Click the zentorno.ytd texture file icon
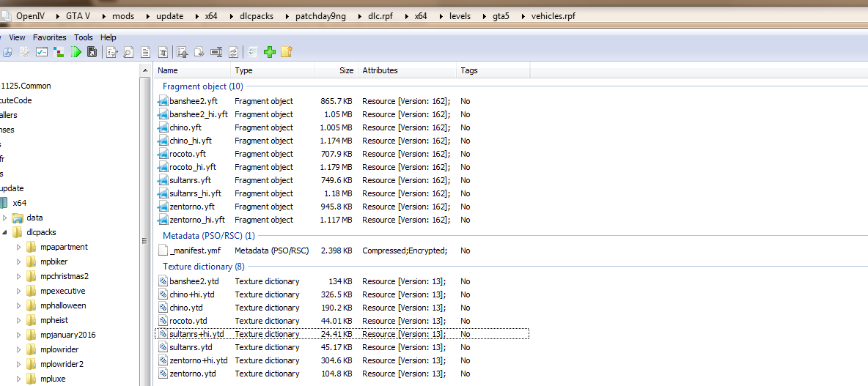 coord(163,374)
